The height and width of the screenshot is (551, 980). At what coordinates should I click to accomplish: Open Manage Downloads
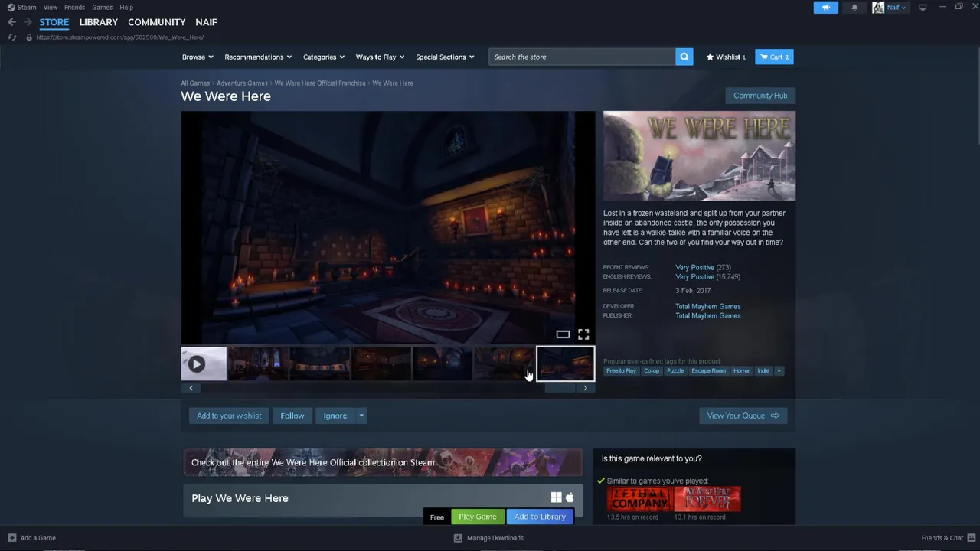(488, 538)
